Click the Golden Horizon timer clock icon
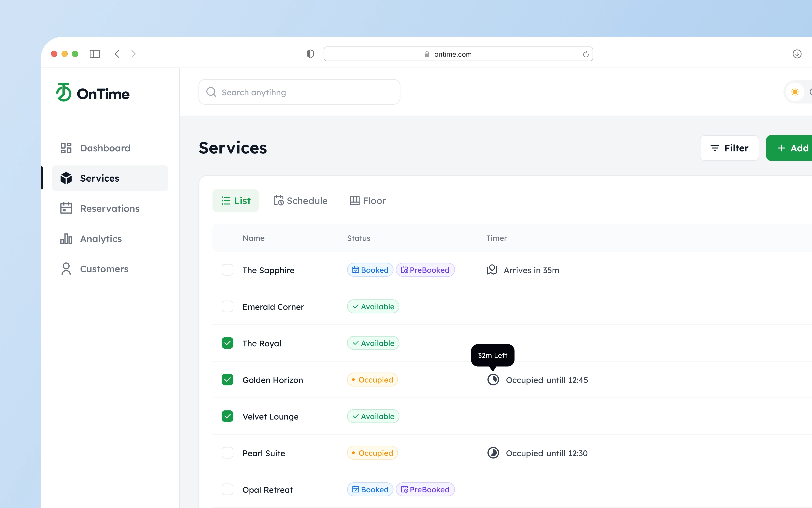812x508 pixels. tap(493, 380)
